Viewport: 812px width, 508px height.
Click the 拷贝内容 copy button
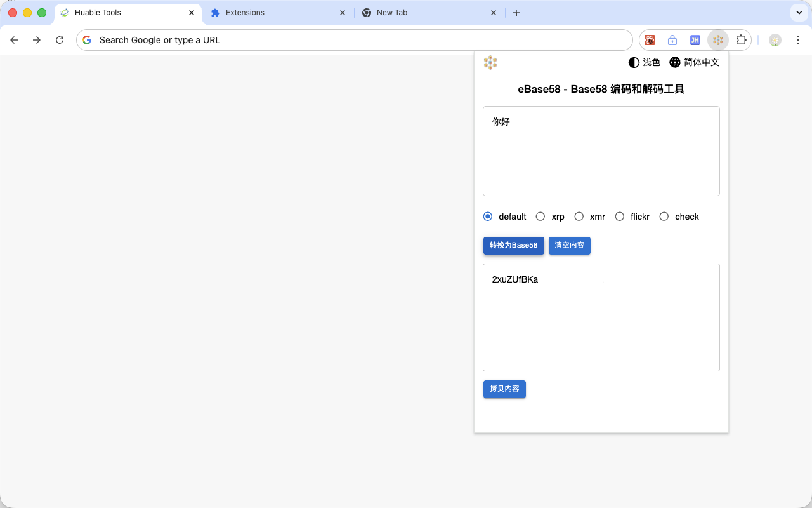tap(504, 389)
